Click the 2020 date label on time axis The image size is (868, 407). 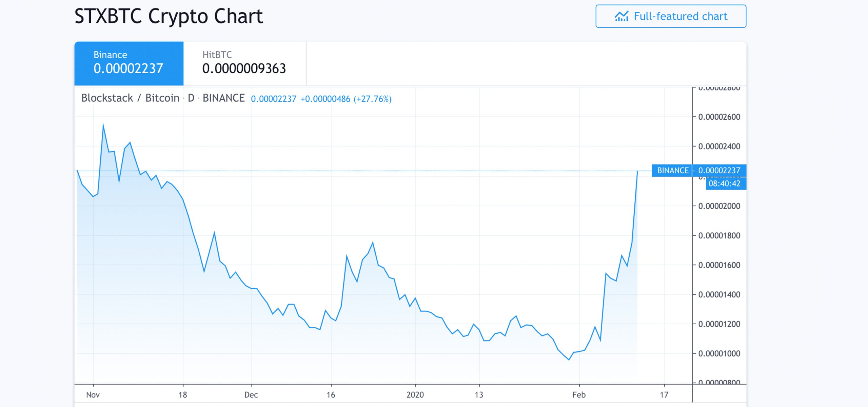point(415,395)
